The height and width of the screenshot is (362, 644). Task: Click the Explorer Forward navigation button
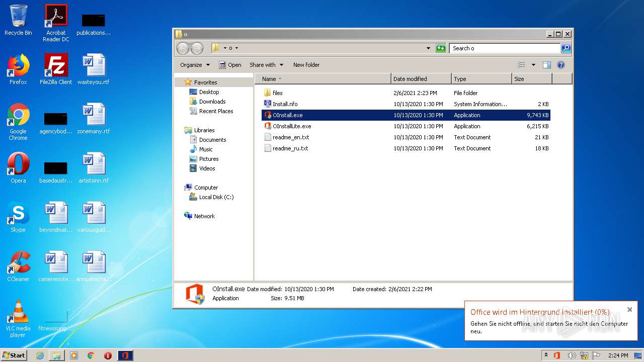pos(197,48)
